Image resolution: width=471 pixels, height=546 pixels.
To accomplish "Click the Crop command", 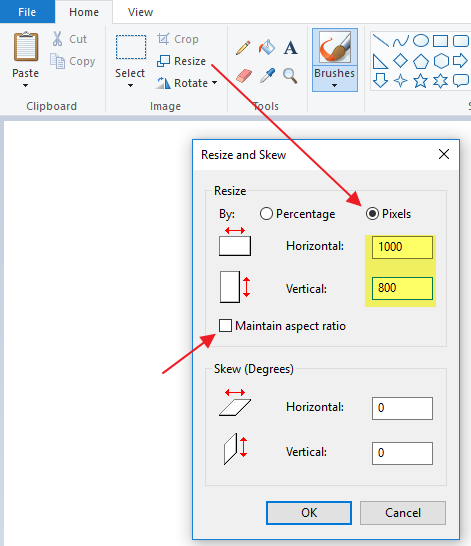I will pos(178,39).
